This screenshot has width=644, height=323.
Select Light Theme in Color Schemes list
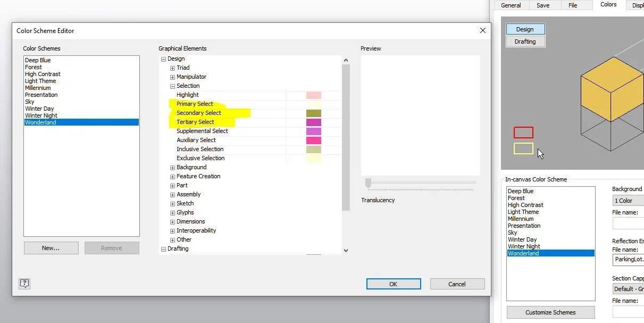81,81
